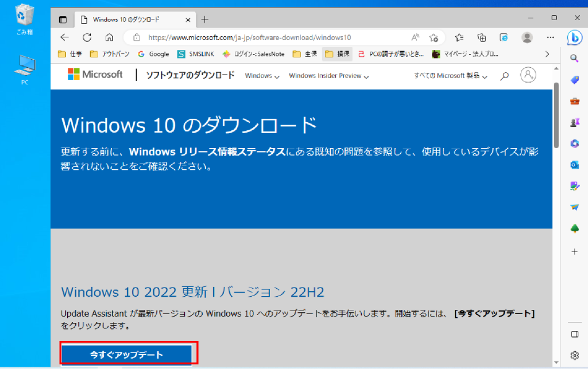Sign in with the Microsoft account icon
The width and height of the screenshot is (588, 369).
coord(528,75)
